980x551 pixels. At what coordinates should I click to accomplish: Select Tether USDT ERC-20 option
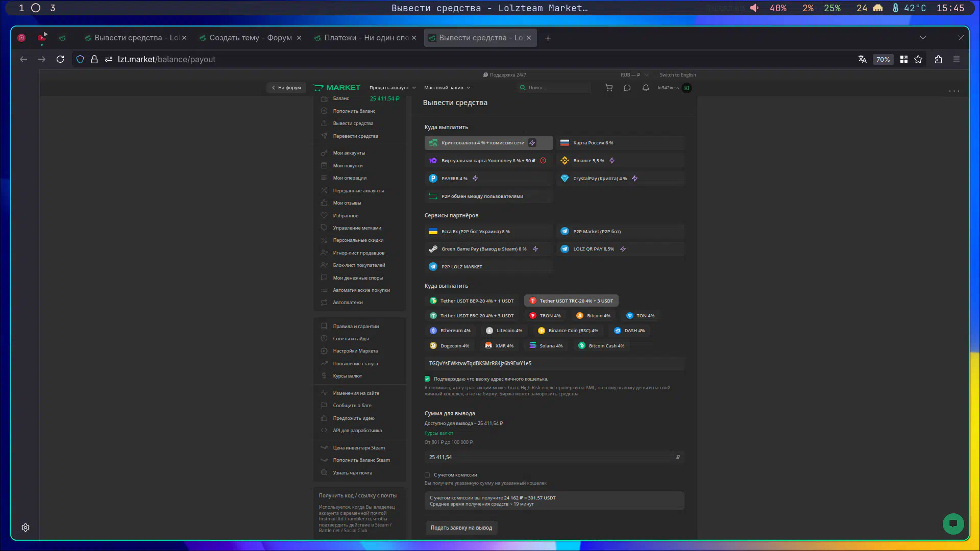coord(472,316)
